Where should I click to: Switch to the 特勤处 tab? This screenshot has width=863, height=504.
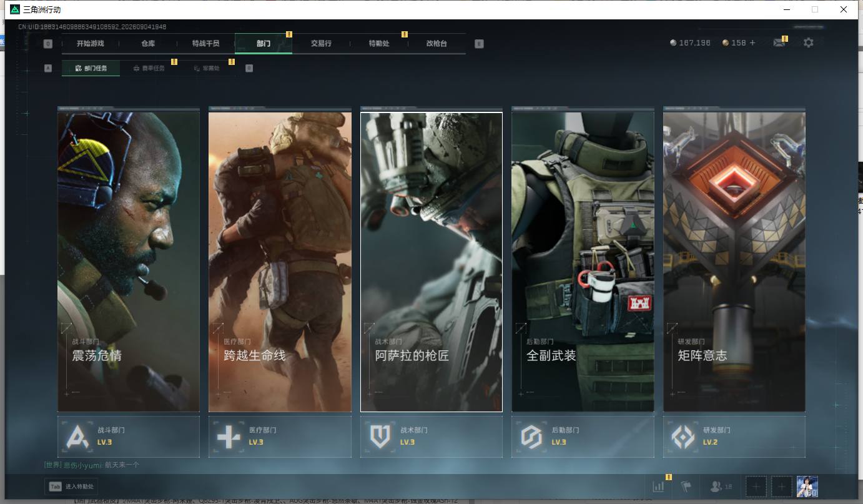379,44
